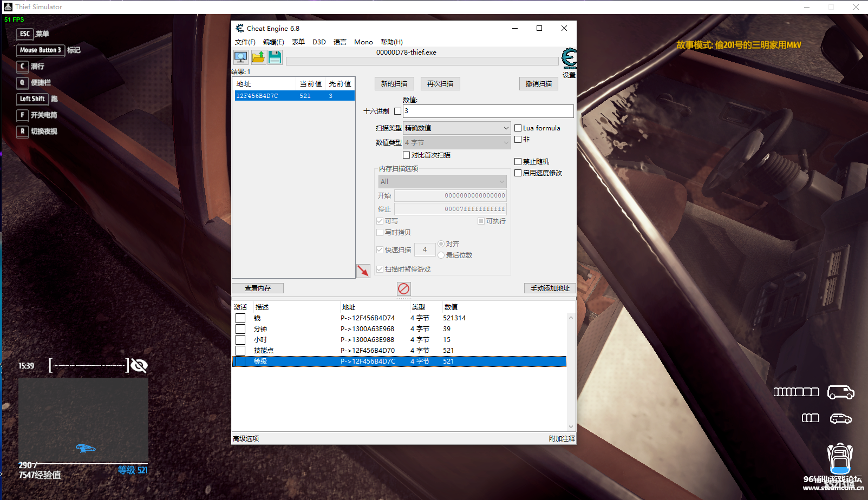Open the value type dropdown
Image resolution: width=868 pixels, height=500 pixels.
(x=456, y=143)
